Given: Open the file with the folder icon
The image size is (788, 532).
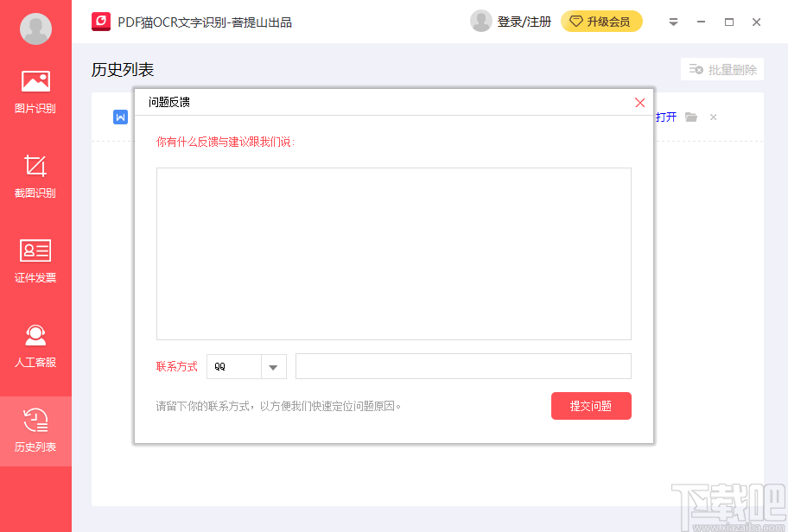Looking at the screenshot, I should point(690,117).
